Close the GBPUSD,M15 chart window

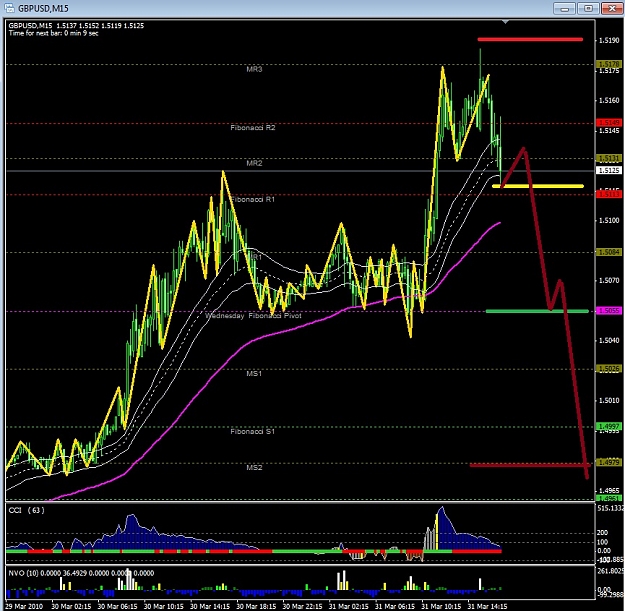(612, 8)
